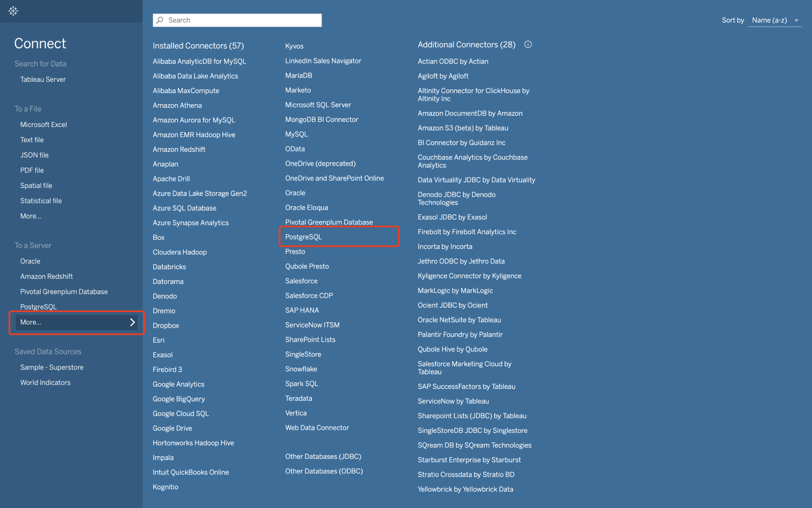Viewport: 812px width, 508px height.
Task: Select Spark SQL connector
Action: (x=301, y=384)
